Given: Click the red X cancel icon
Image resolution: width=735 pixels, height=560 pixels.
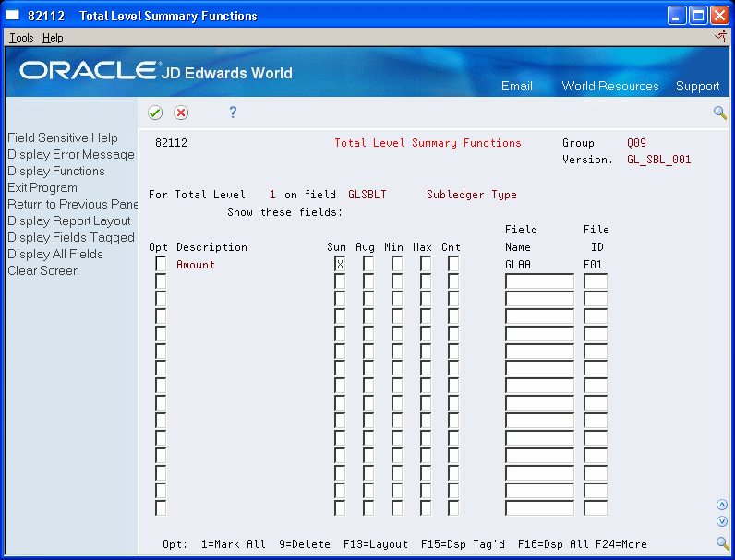Looking at the screenshot, I should 181,113.
